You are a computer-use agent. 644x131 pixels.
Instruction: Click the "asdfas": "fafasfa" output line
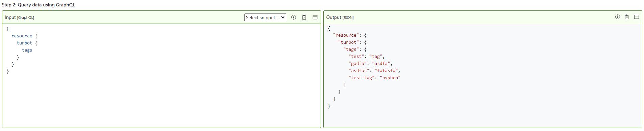point(374,71)
